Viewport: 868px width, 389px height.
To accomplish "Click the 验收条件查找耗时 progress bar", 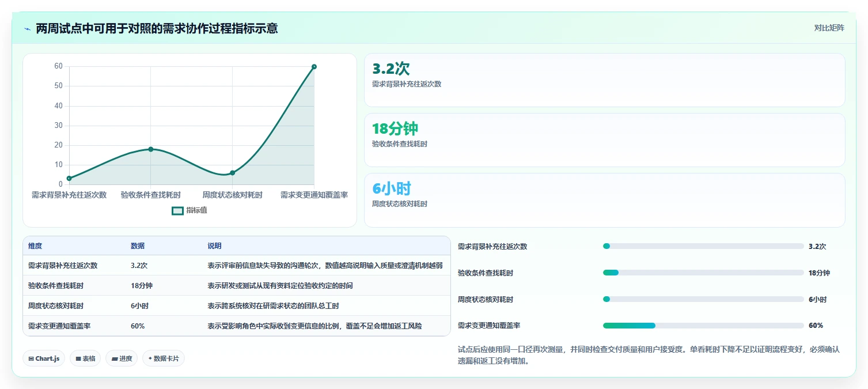I will (x=703, y=273).
